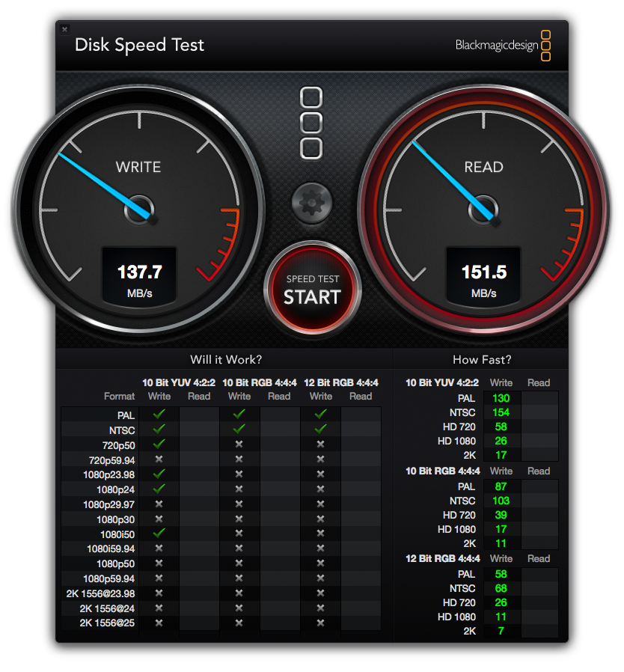Click 1080i50 checkmark under 10 Bit YUV Write
The image size is (624, 672).
tap(159, 533)
